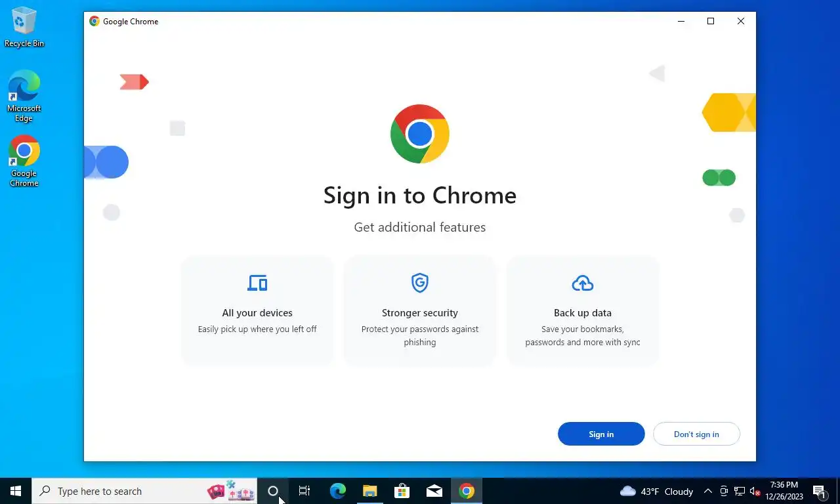Click the Stronger security shield icon

click(420, 283)
